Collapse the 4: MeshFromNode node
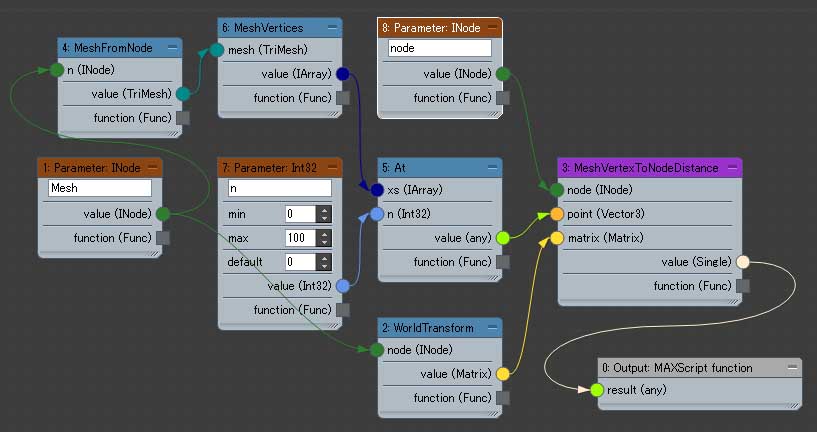 coord(172,48)
